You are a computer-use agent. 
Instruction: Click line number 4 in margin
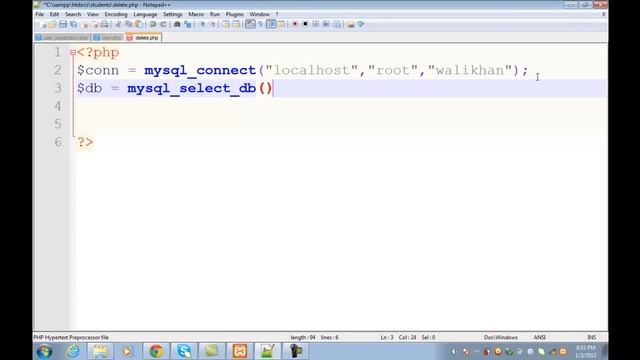click(58, 106)
